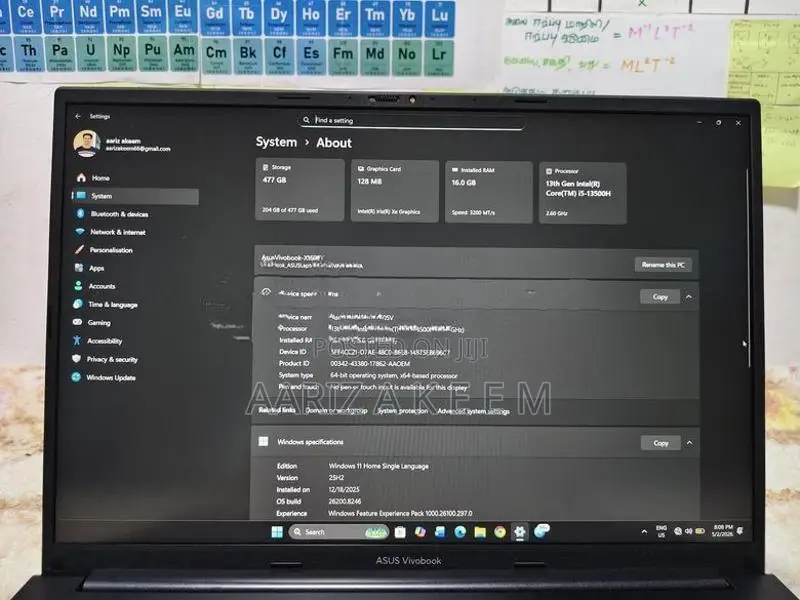Open Accounts settings
This screenshot has height=600, width=800.
pos(95,286)
